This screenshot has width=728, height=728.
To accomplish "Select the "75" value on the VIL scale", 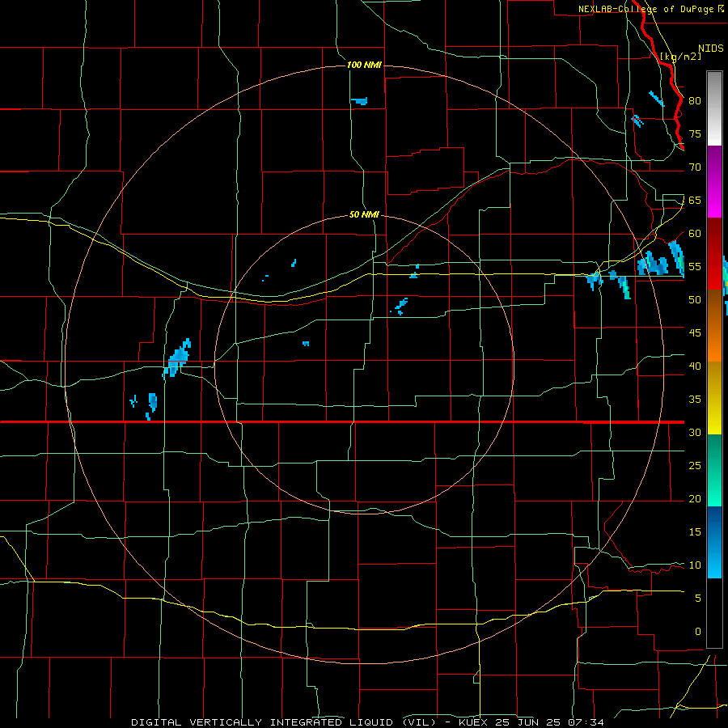I will (x=695, y=134).
